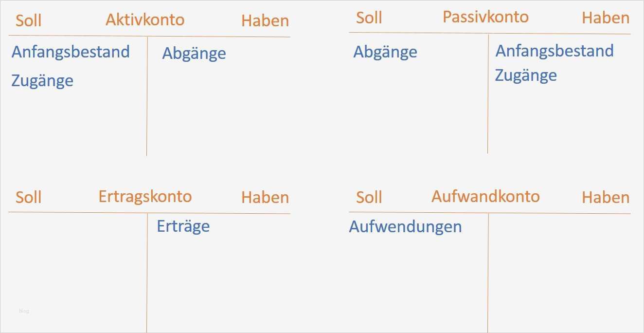Select Abgänge entry in the Aktivkonto

(x=194, y=53)
